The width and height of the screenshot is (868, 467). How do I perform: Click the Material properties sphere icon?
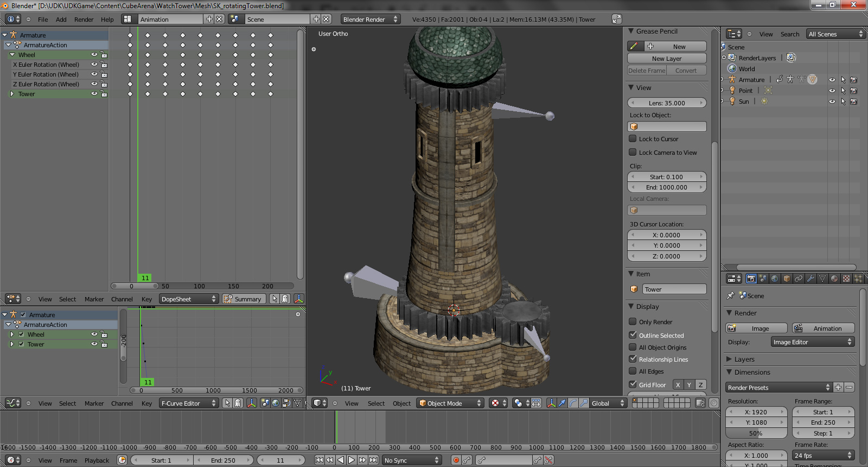(x=834, y=279)
